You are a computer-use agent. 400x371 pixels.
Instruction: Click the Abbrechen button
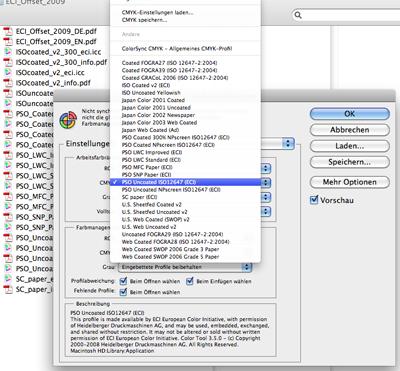pos(350,130)
